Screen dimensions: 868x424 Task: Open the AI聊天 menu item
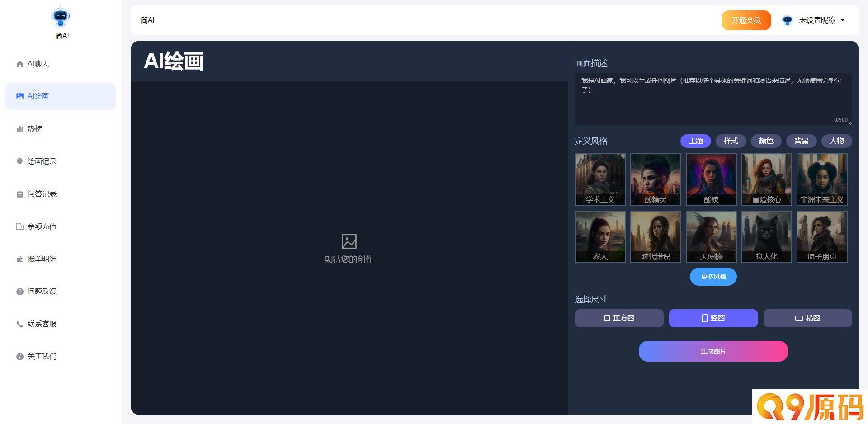(x=61, y=64)
